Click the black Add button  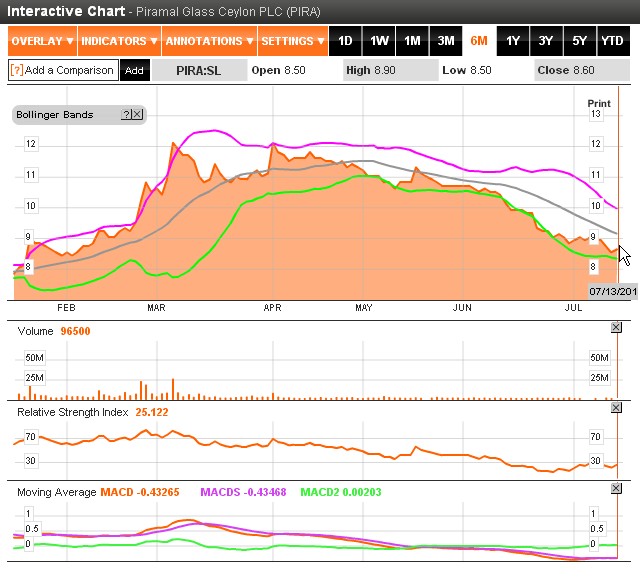[x=134, y=70]
